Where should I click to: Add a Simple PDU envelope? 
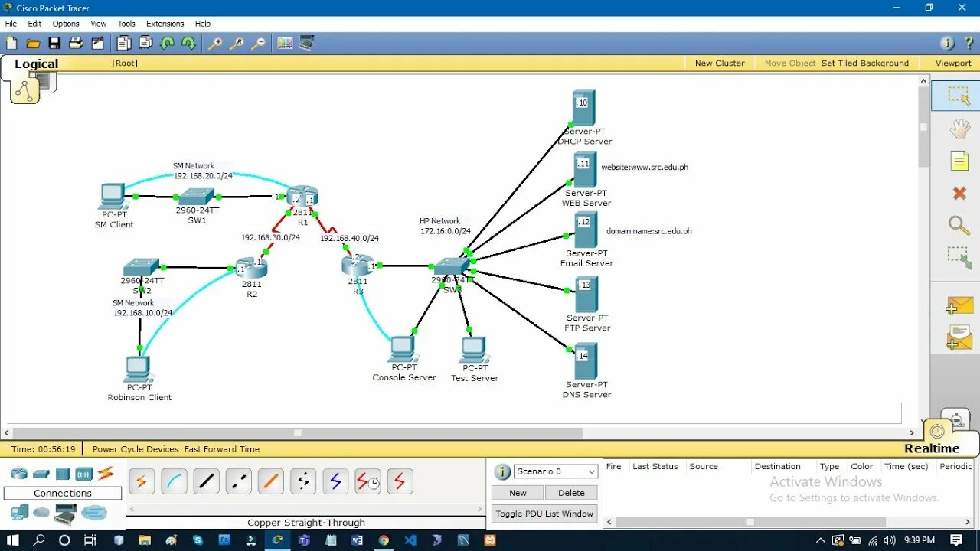[959, 305]
